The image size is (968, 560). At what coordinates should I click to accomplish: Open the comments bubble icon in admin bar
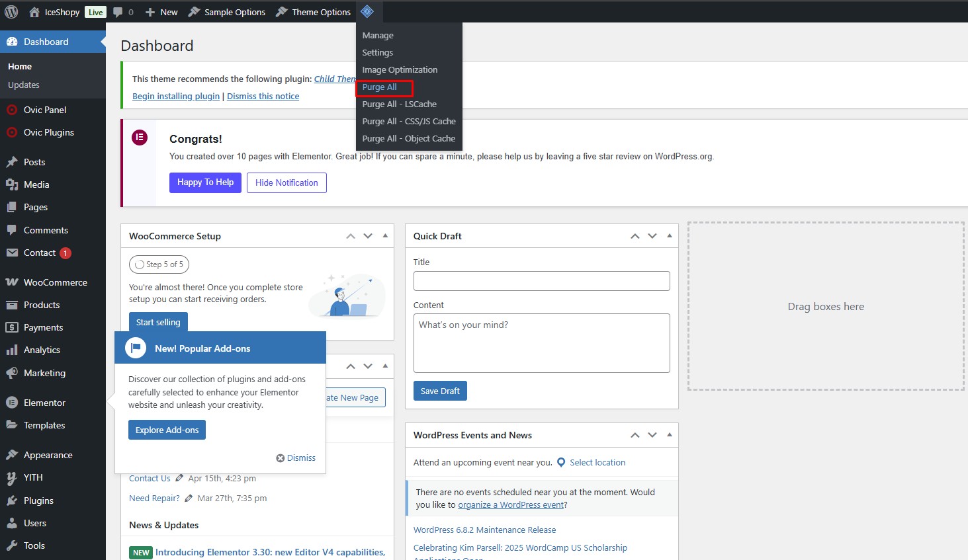click(118, 12)
